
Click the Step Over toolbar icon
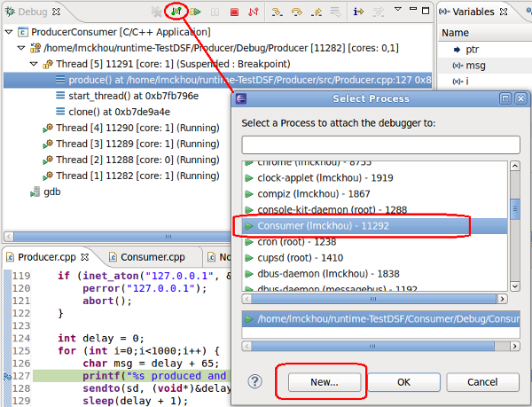tap(297, 12)
